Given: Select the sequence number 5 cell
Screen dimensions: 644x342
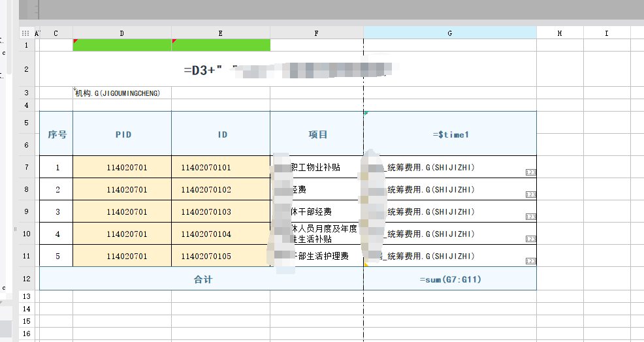Looking at the screenshot, I should tap(56, 256).
